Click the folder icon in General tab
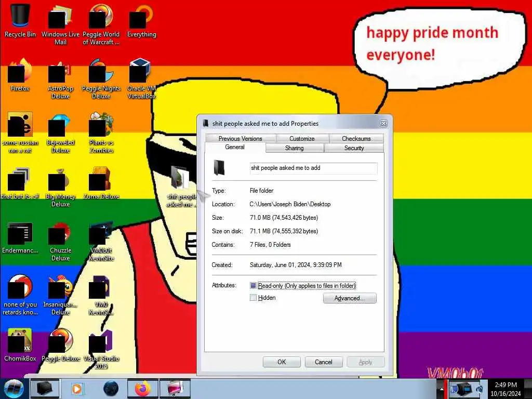The height and width of the screenshot is (399, 532). [x=219, y=168]
